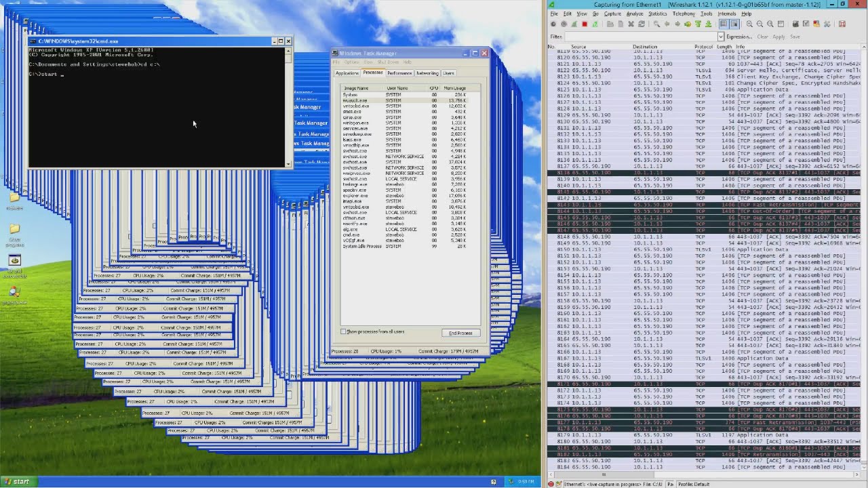The width and height of the screenshot is (868, 488).
Task: Stop the running Wireshark capture
Action: pyautogui.click(x=585, y=24)
